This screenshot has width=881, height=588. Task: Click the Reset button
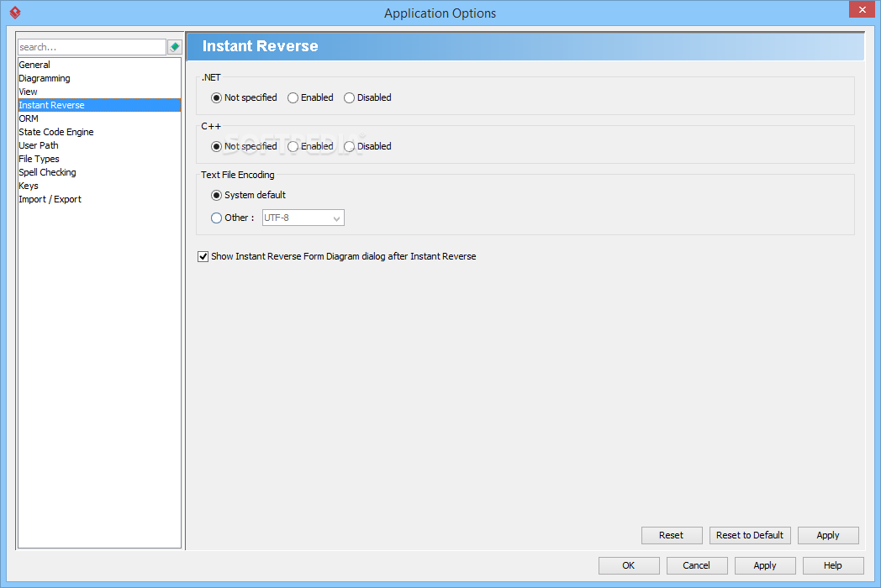pyautogui.click(x=672, y=535)
